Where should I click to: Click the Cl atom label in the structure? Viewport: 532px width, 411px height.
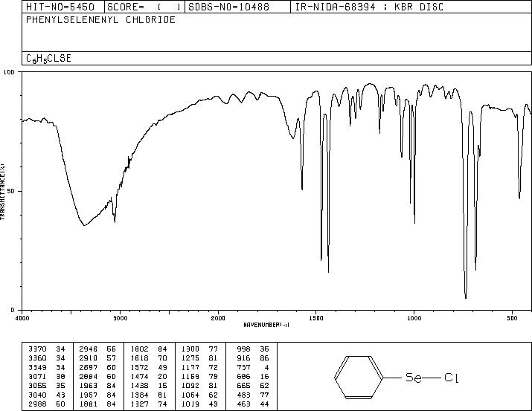pos(452,378)
